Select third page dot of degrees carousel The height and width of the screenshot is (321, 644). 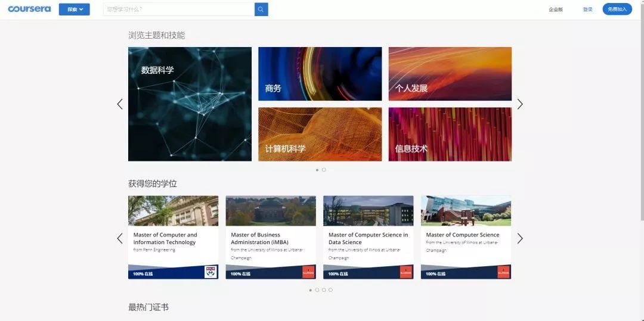pos(324,290)
